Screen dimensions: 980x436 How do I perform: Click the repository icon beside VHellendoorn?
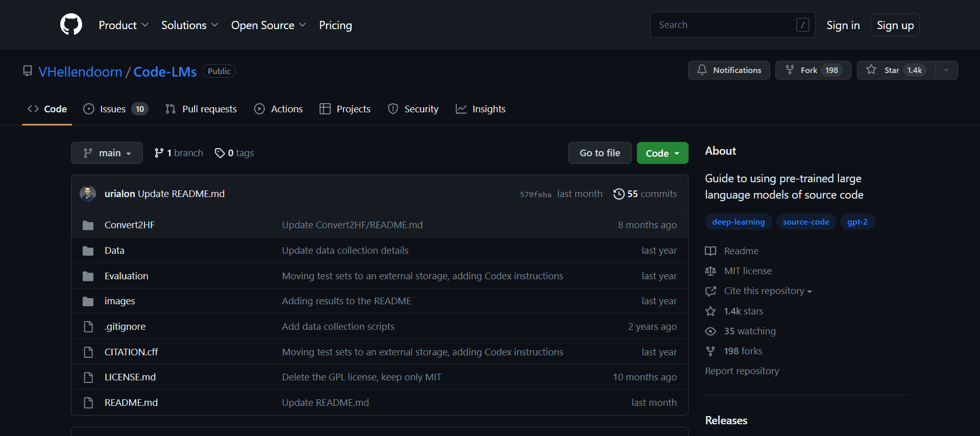[x=28, y=71]
